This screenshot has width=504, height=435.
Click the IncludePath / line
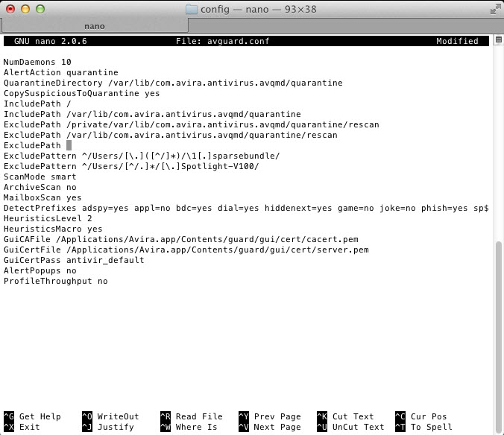point(37,104)
